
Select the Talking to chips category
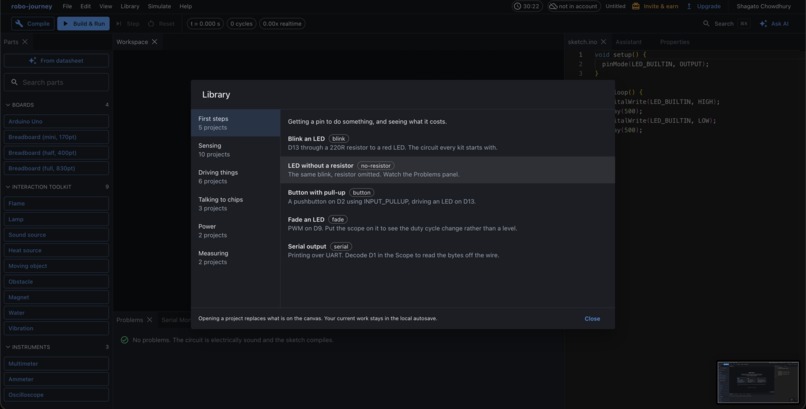pyautogui.click(x=235, y=203)
